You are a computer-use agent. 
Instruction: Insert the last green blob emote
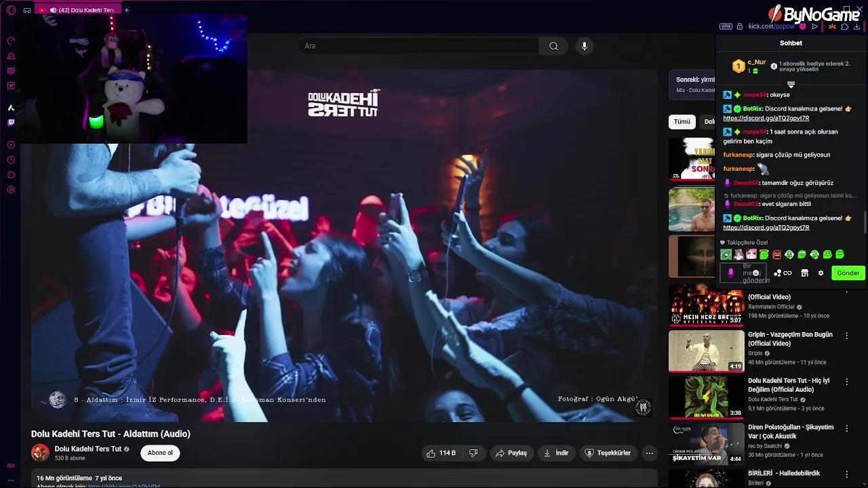tap(840, 255)
